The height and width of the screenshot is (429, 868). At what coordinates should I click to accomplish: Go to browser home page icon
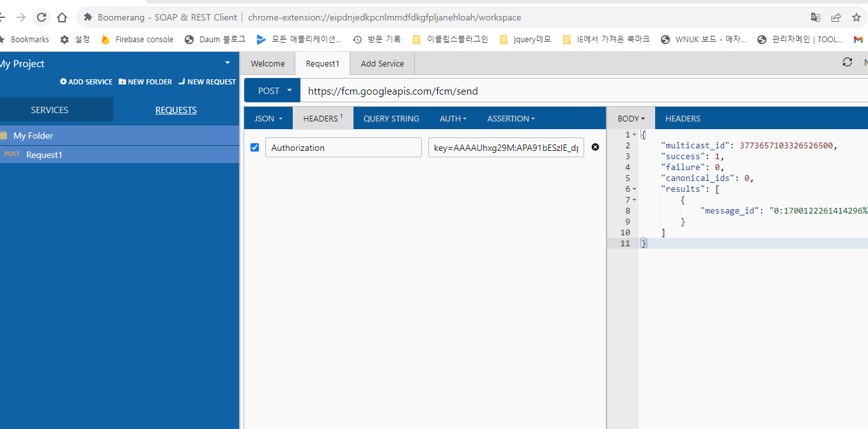62,17
